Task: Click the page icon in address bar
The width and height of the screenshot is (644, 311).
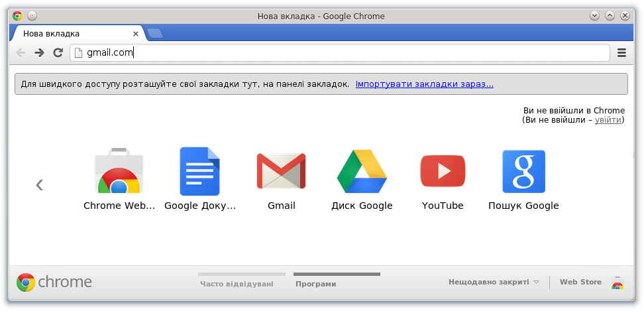Action: pos(78,52)
